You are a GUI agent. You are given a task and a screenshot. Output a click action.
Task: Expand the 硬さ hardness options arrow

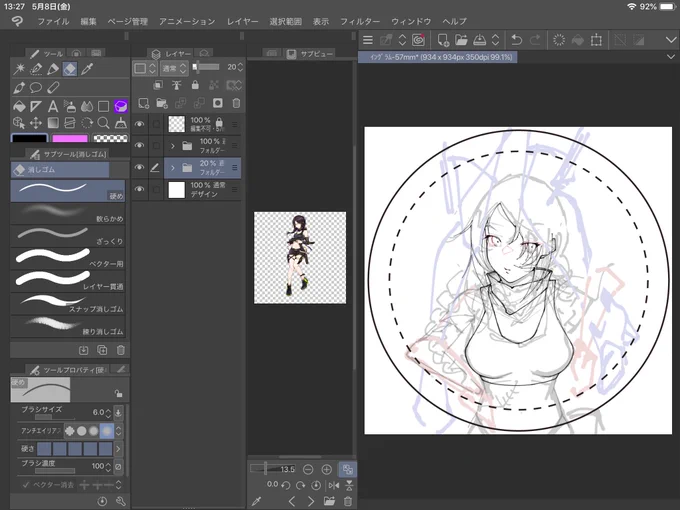pos(118,449)
